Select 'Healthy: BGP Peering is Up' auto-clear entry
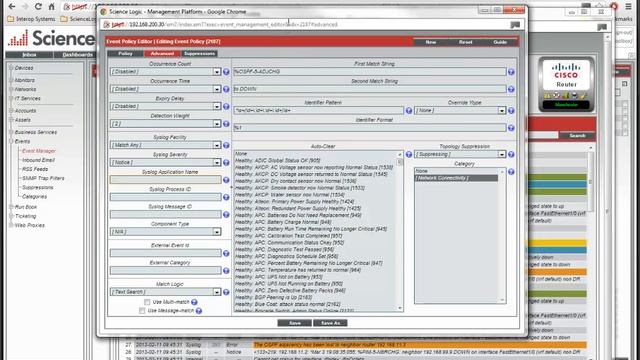Image resolution: width=640 pixels, height=360 pixels. pos(273,298)
